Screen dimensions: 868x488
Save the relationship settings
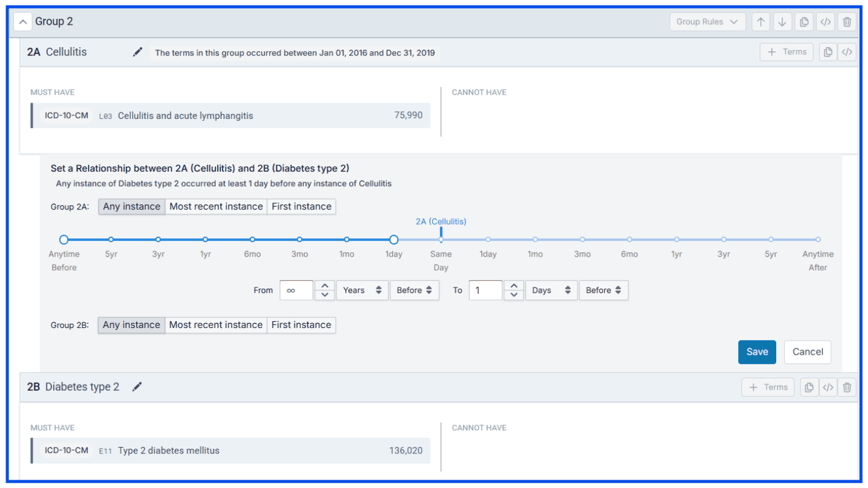tap(757, 352)
